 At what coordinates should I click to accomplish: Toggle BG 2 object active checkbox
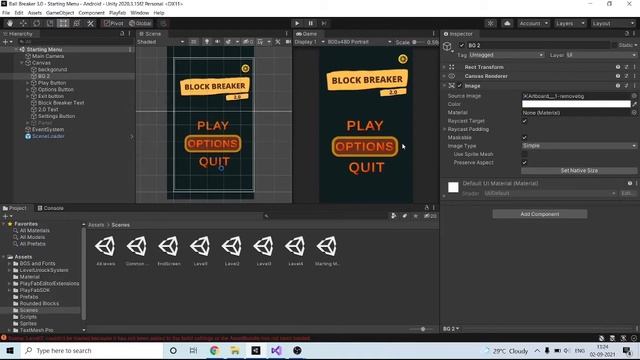click(x=462, y=45)
